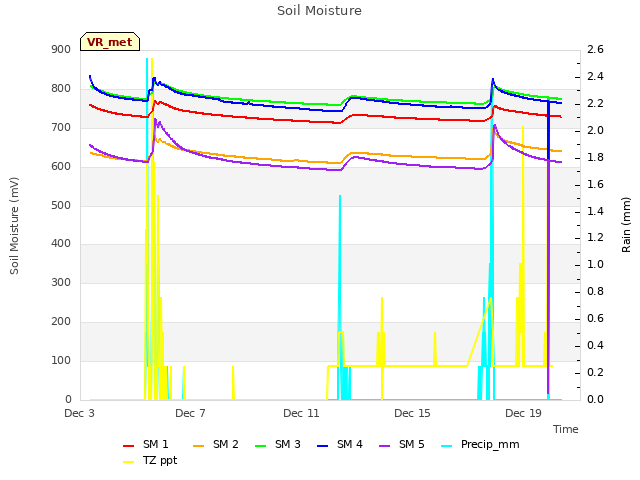Toggle the SM 2 legend entry

216,444
